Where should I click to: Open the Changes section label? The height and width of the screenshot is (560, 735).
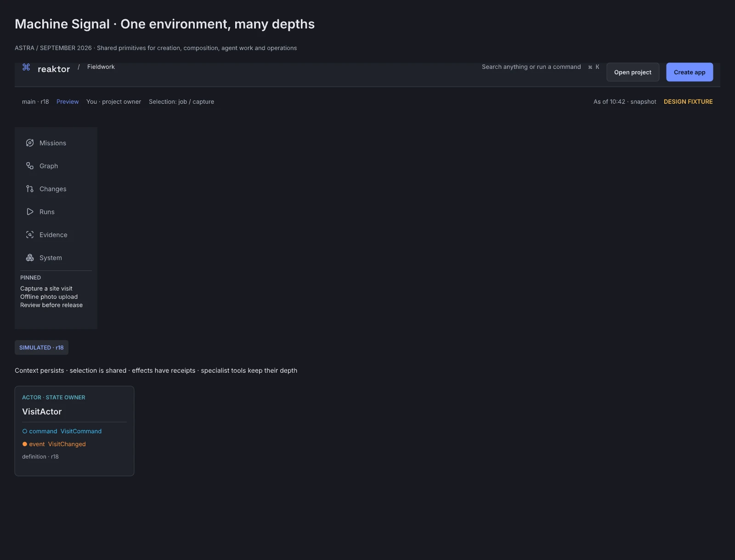[53, 189]
